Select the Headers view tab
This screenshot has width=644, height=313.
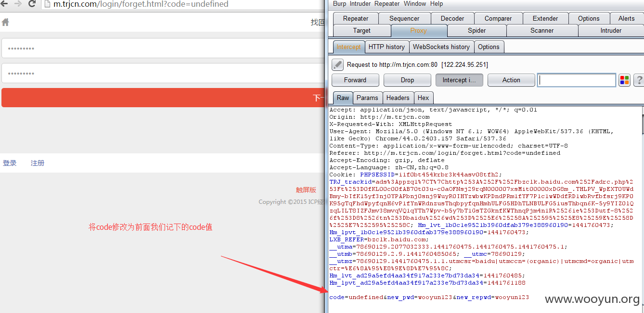(398, 98)
